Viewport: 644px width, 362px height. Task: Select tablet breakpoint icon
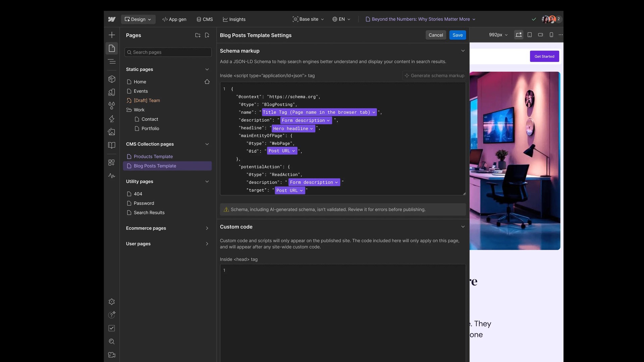tap(530, 35)
